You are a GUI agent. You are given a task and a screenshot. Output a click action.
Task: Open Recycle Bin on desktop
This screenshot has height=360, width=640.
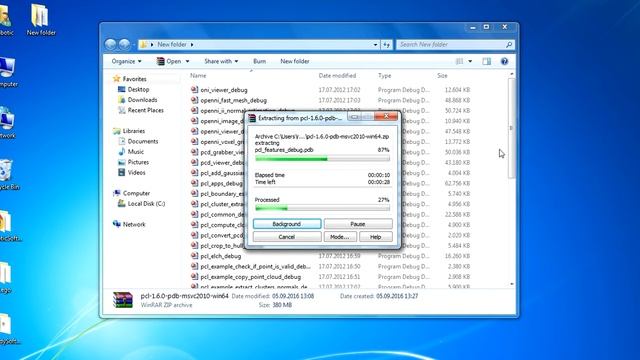click(x=7, y=175)
